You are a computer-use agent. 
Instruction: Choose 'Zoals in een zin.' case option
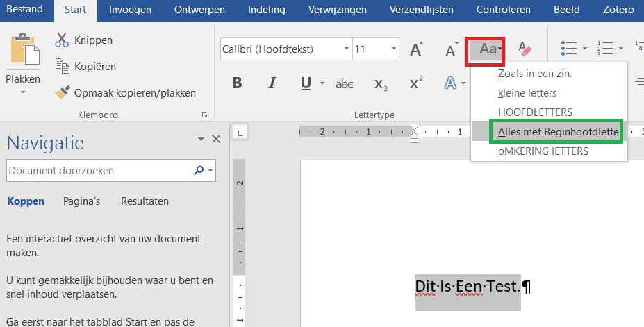(549, 74)
